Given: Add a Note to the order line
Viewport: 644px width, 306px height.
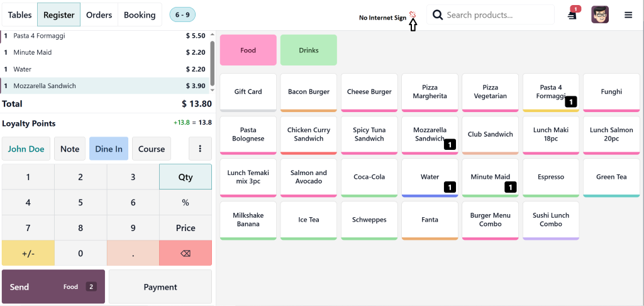Looking at the screenshot, I should [70, 149].
